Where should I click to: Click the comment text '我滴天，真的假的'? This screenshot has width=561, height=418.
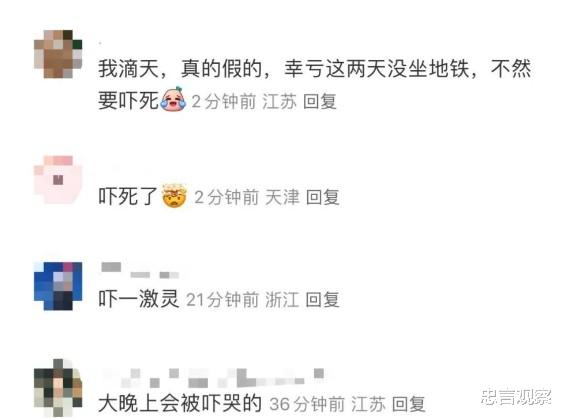pos(180,68)
